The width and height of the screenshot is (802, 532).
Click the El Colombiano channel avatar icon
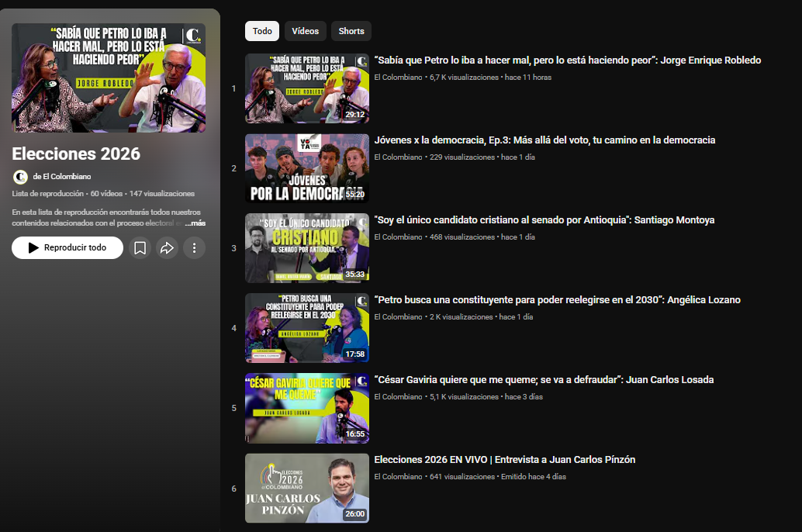click(20, 177)
